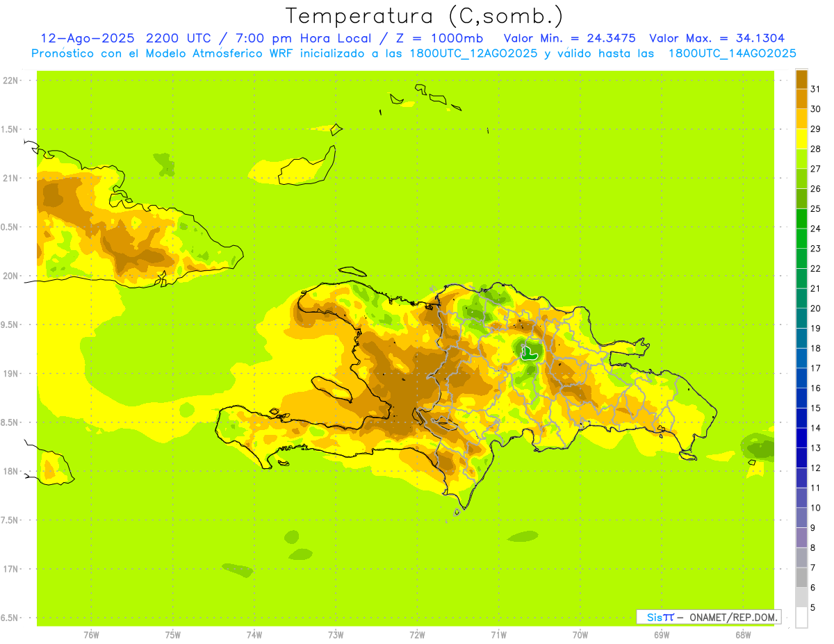
Task: Click the '18N' latitude label
Action: coord(11,472)
